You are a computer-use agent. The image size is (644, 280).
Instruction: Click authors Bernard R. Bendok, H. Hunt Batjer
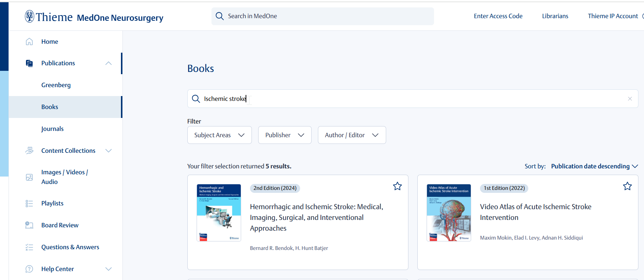pyautogui.click(x=289, y=248)
